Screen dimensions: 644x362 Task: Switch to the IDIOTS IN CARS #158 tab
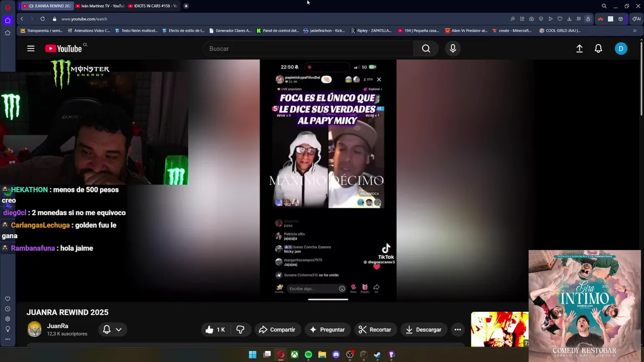coord(152,6)
